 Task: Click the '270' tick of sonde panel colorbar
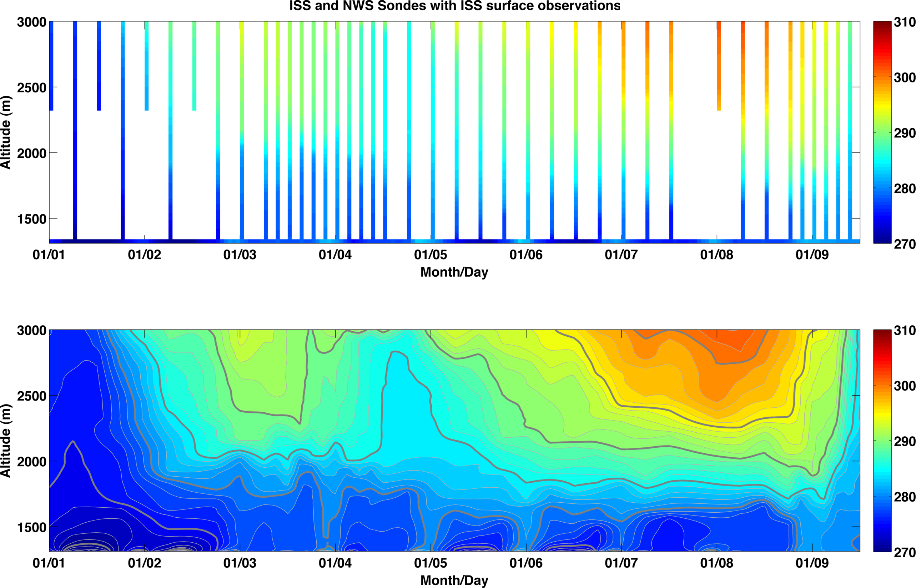[x=905, y=244]
